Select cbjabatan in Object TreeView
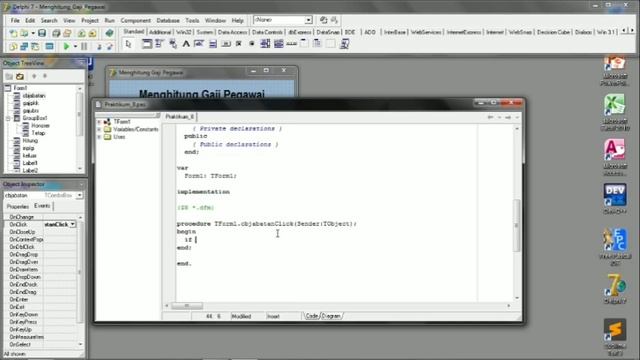640x360 pixels. 34,96
